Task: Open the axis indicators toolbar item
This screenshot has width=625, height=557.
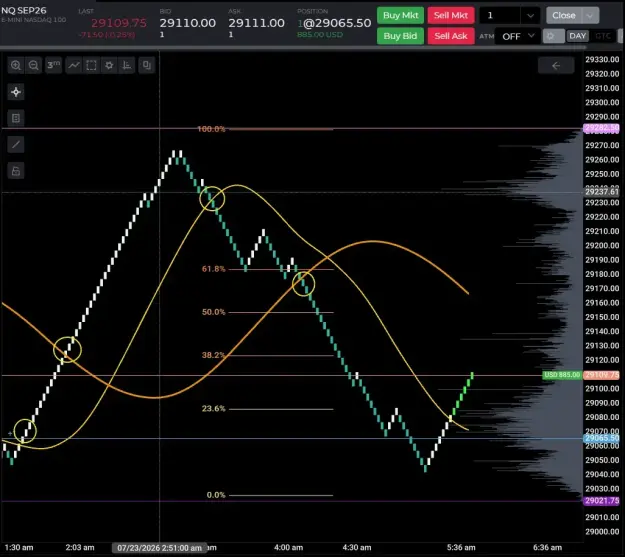Action: pyautogui.click(x=127, y=65)
